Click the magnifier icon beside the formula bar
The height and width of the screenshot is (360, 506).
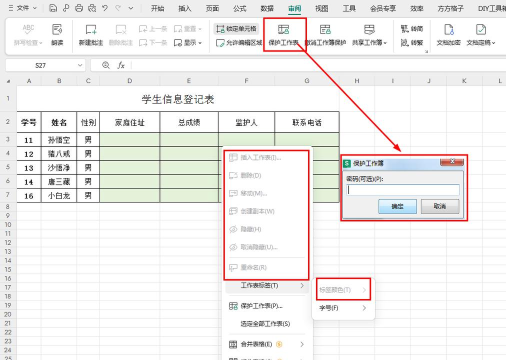coord(106,65)
